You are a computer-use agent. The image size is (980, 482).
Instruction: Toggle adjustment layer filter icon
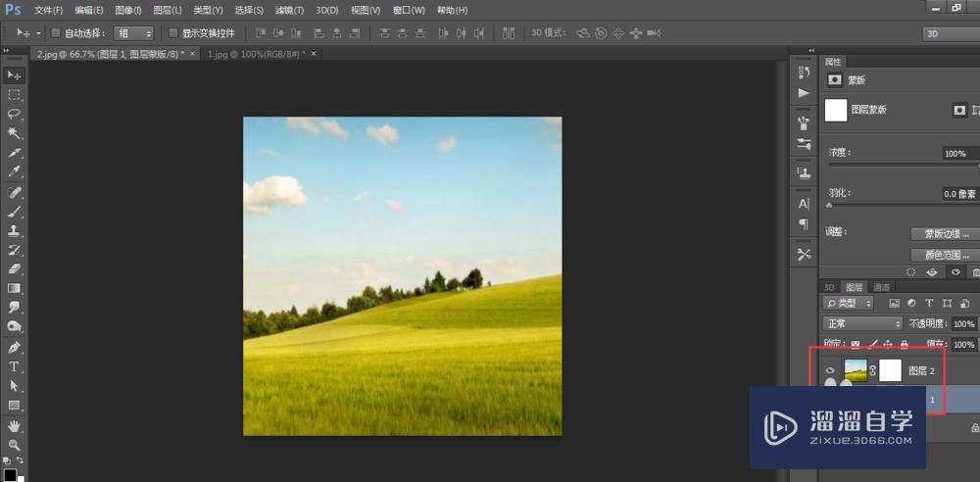(x=911, y=303)
